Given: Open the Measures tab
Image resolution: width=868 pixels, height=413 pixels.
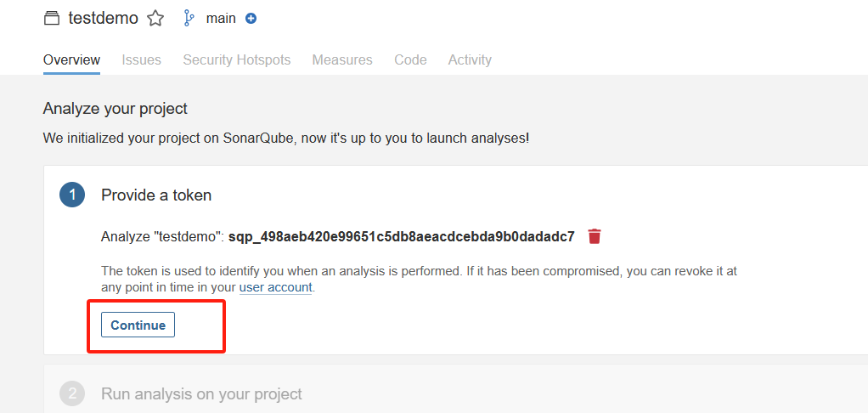Looking at the screenshot, I should pyautogui.click(x=342, y=59).
